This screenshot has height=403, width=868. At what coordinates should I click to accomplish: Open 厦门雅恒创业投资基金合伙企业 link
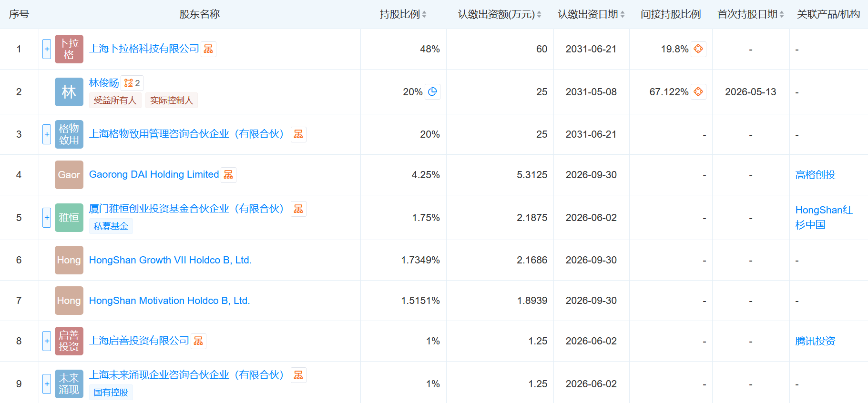(x=186, y=209)
